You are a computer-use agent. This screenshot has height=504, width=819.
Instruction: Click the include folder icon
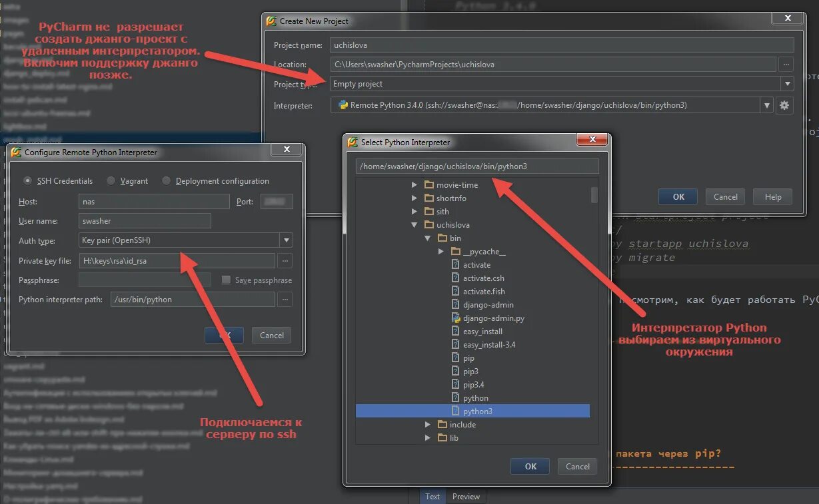pos(442,425)
